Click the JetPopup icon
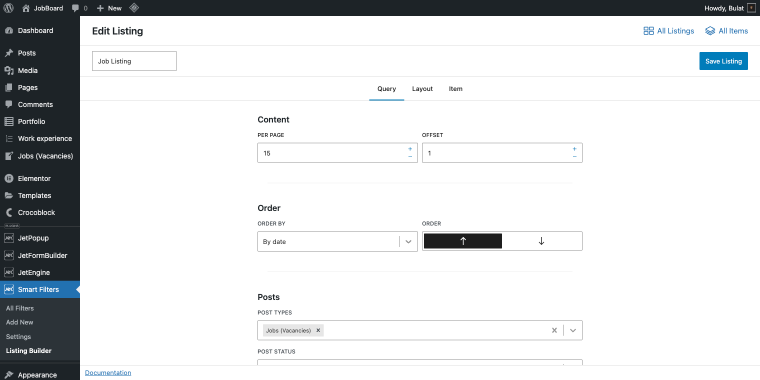 pyautogui.click(x=9, y=238)
